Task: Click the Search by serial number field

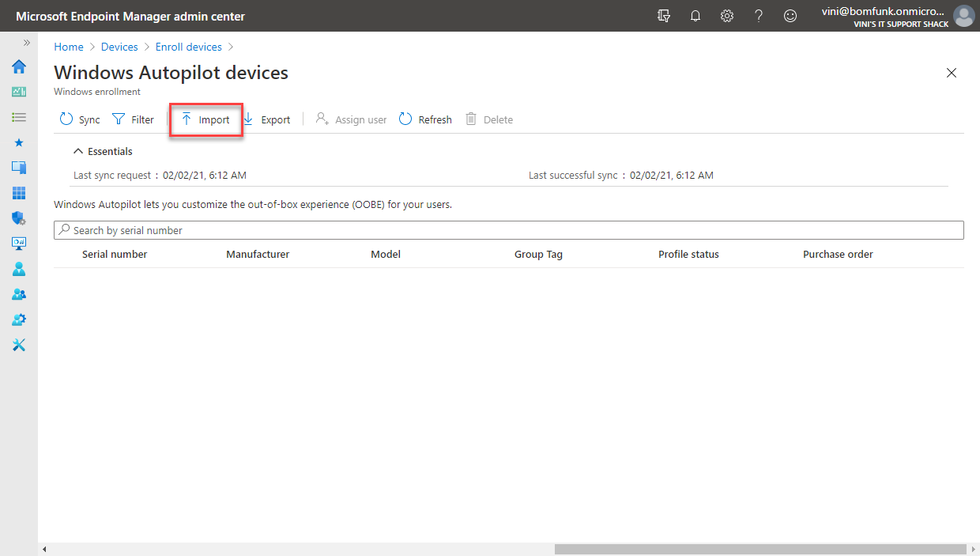Action: pyautogui.click(x=509, y=230)
